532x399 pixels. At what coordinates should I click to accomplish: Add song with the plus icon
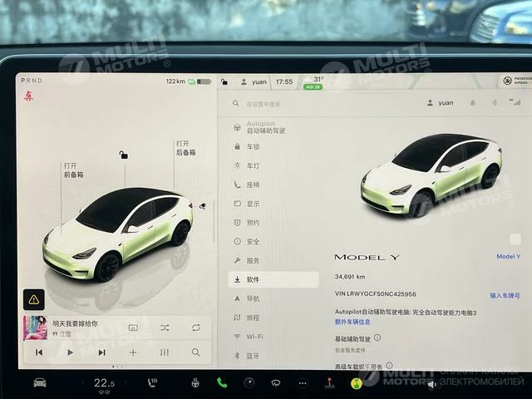133,352
